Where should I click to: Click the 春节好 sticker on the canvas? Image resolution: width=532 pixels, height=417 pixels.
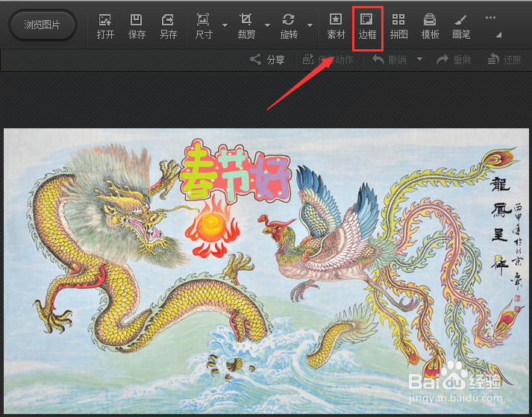pos(236,172)
